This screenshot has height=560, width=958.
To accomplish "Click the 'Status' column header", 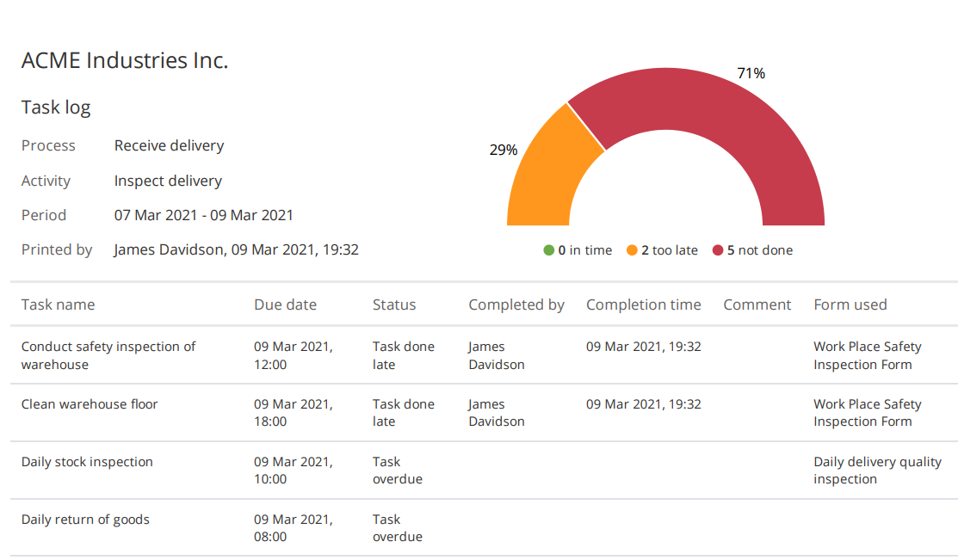I will pos(394,305).
